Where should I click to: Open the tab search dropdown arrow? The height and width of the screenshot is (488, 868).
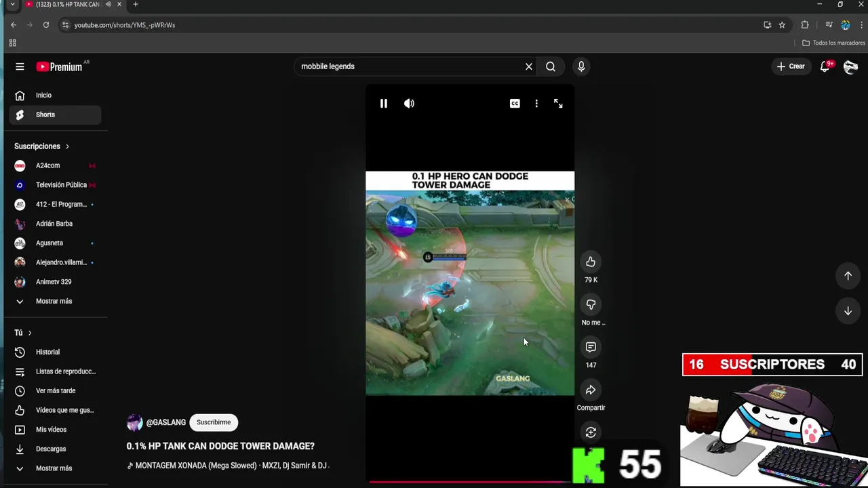point(12,4)
